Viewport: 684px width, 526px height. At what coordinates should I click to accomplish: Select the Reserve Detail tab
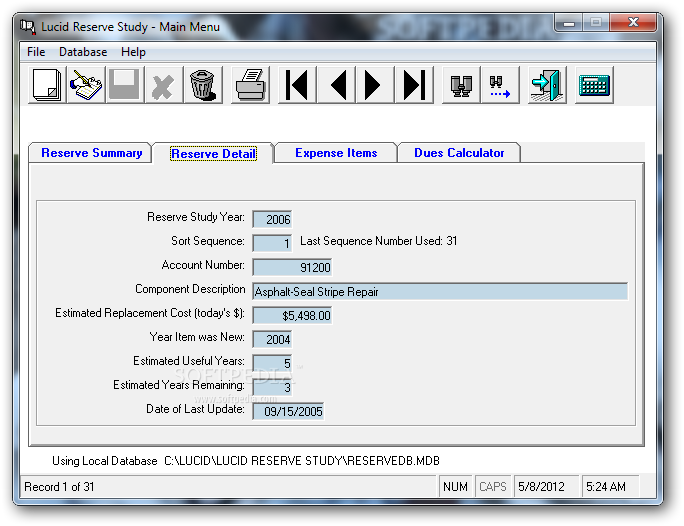pyautogui.click(x=213, y=154)
